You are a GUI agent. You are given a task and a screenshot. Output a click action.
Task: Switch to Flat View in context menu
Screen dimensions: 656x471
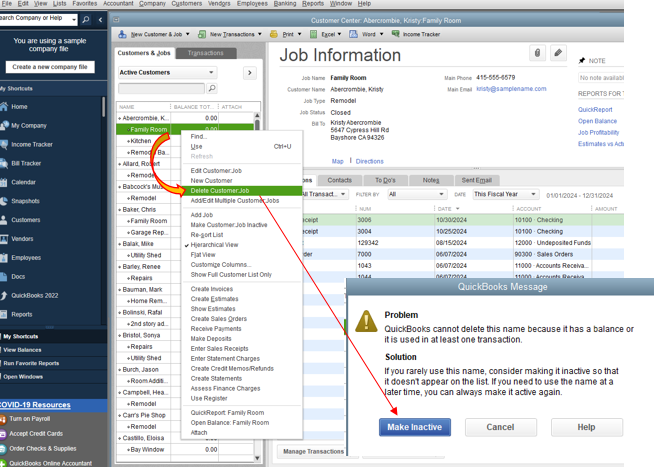(x=203, y=255)
